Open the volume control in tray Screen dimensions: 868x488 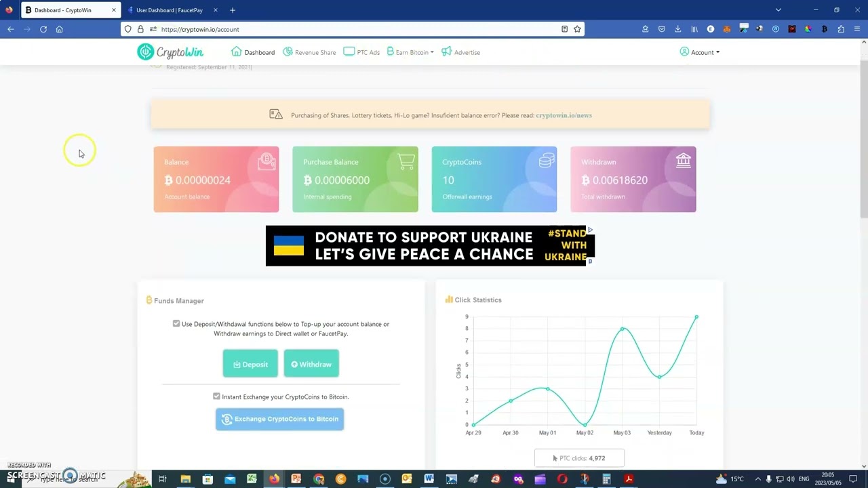click(x=791, y=479)
